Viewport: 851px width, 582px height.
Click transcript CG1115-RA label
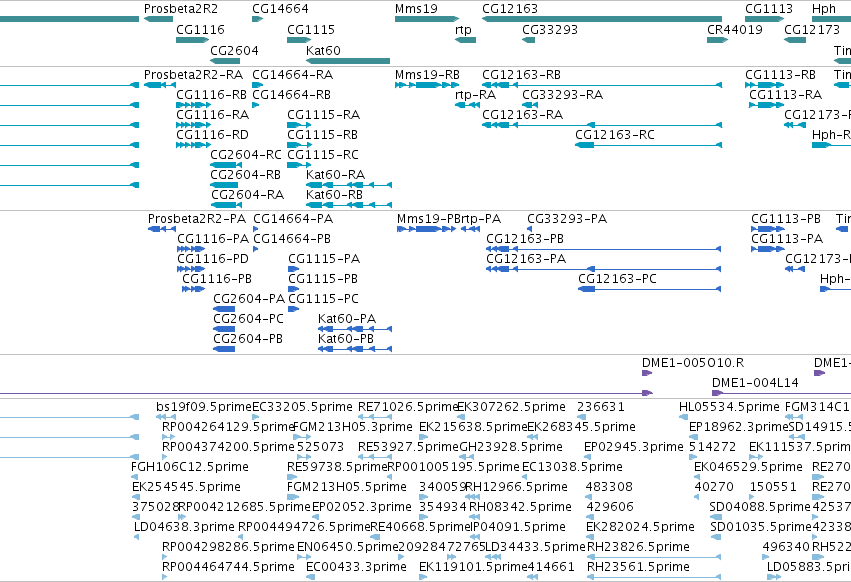point(323,115)
